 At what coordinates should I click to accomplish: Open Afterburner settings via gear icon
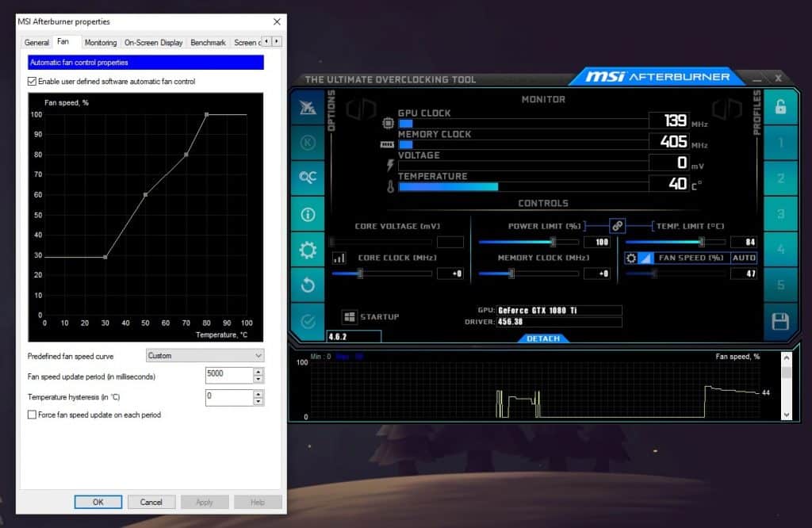(x=308, y=248)
